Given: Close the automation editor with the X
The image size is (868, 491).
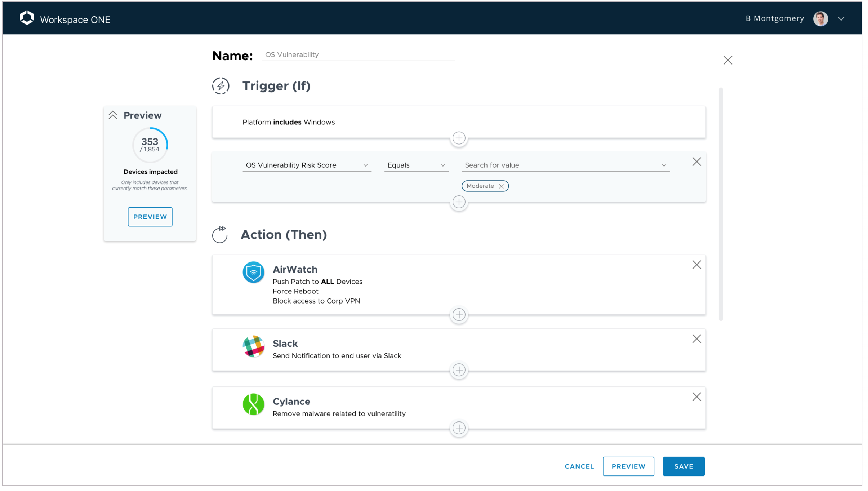Looking at the screenshot, I should click(727, 60).
